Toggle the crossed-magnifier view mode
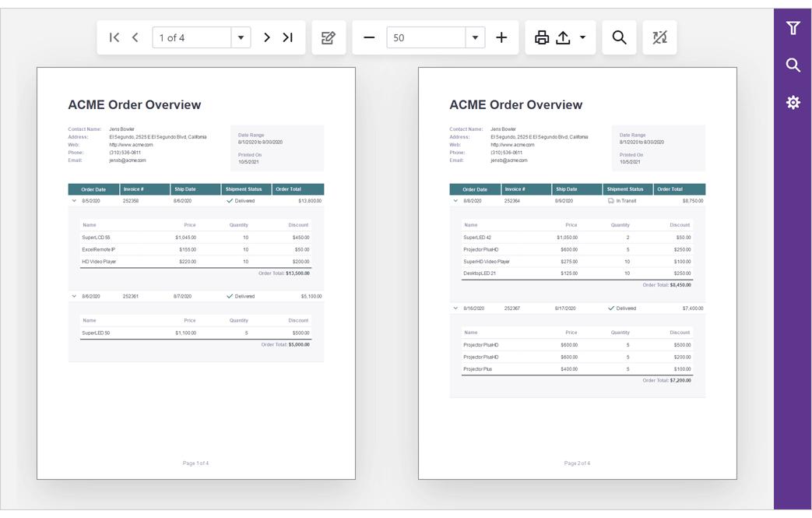The width and height of the screenshot is (812, 518). (x=659, y=37)
